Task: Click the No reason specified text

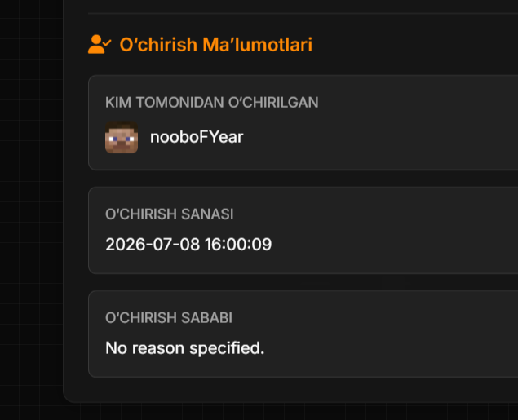Action: click(184, 348)
